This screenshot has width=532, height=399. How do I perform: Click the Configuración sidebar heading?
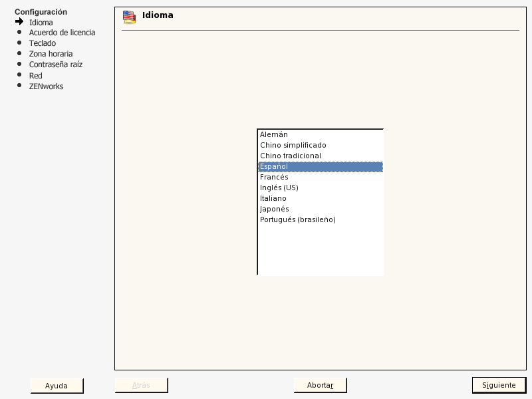[x=41, y=12]
